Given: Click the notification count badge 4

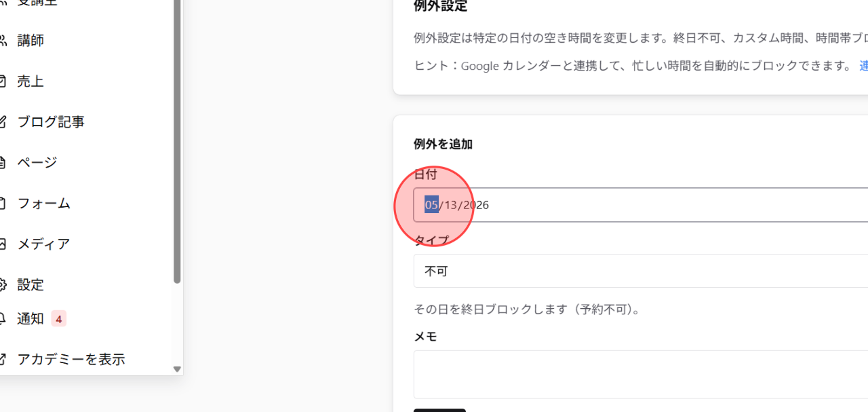Looking at the screenshot, I should (59, 319).
